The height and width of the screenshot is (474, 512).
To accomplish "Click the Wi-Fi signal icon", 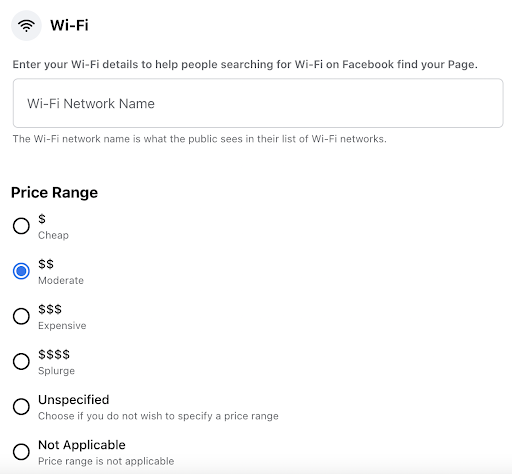I will [26, 25].
